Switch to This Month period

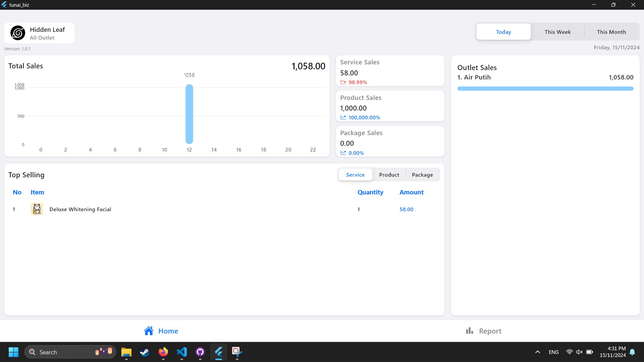pos(611,32)
